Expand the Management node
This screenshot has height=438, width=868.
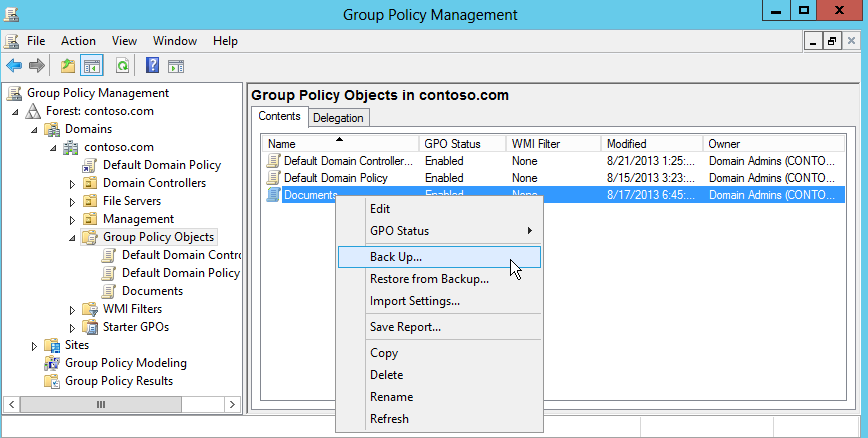[x=72, y=219]
